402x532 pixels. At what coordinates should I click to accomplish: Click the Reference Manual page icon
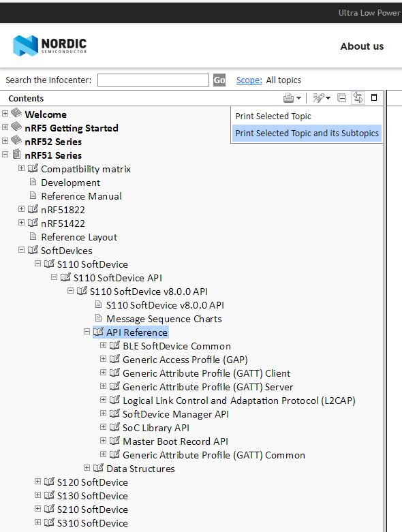[x=33, y=195]
